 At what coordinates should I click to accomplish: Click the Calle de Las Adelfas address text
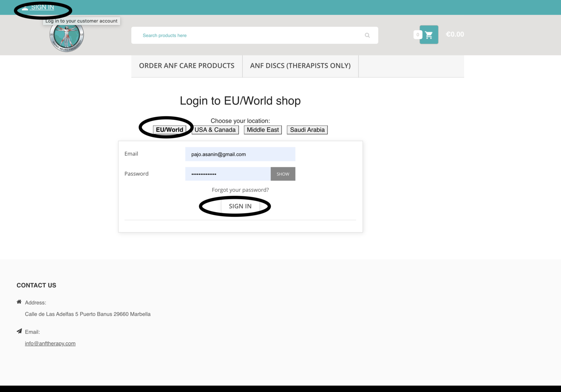point(88,314)
